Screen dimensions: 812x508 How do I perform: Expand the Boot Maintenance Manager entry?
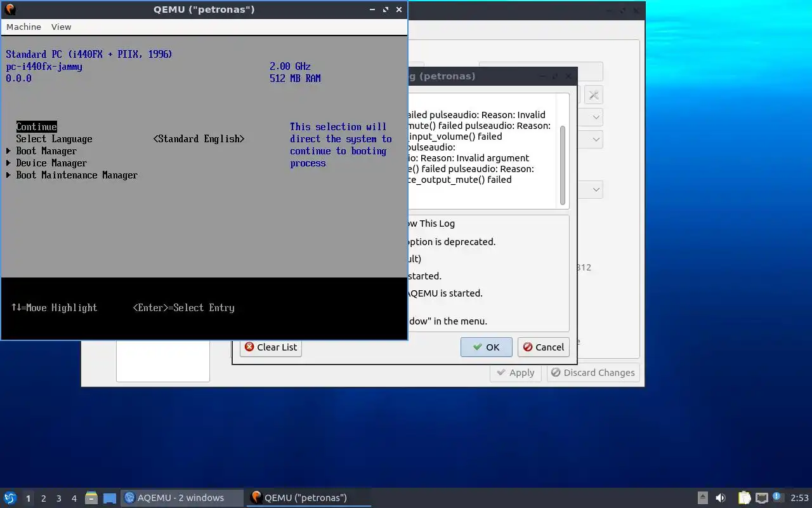point(77,175)
